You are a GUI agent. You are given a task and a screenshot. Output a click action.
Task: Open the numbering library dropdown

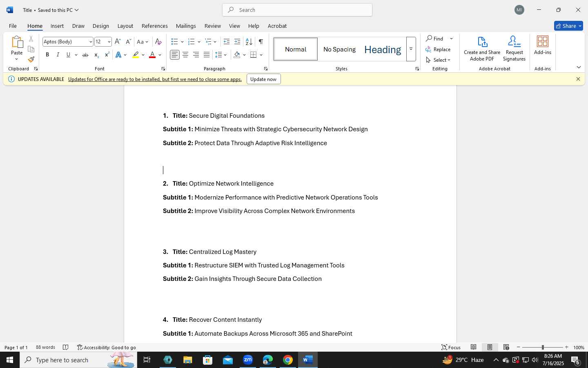[199, 42]
